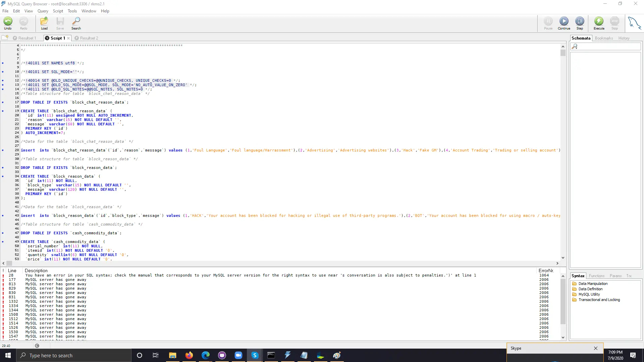Click the Redo toolbar icon
644x362 pixels.
point(23,23)
